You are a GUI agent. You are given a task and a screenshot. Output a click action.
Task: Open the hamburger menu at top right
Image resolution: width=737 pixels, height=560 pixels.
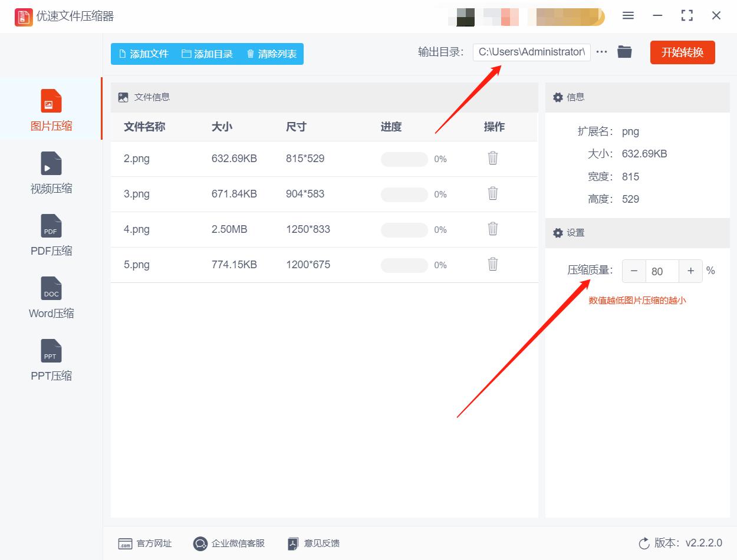click(628, 16)
